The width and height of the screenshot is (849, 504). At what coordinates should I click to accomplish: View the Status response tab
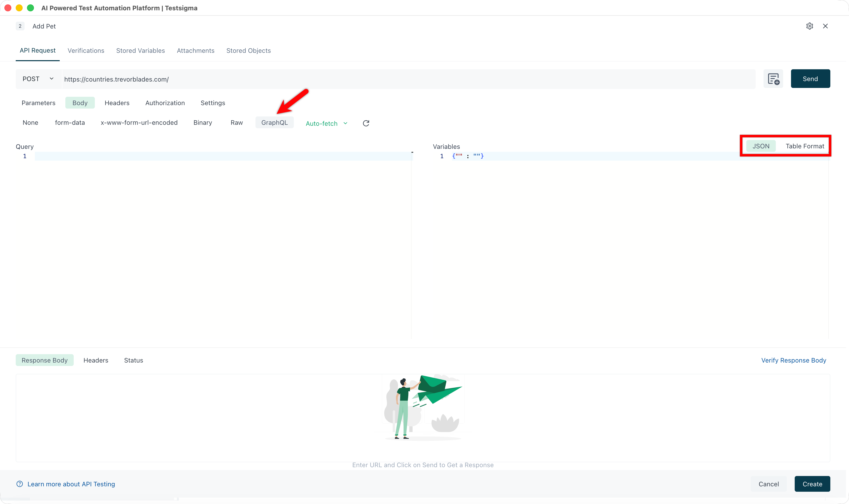(133, 360)
